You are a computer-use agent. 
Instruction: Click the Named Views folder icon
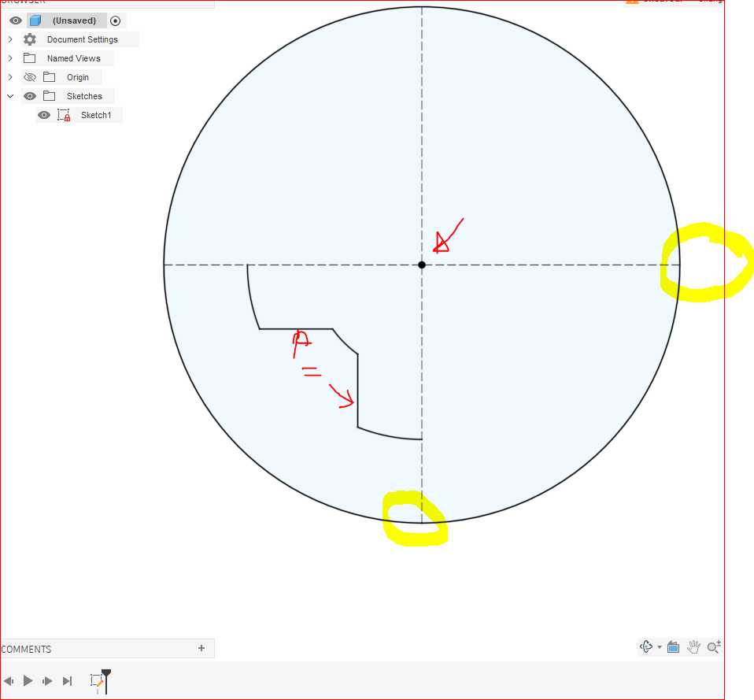click(x=29, y=57)
